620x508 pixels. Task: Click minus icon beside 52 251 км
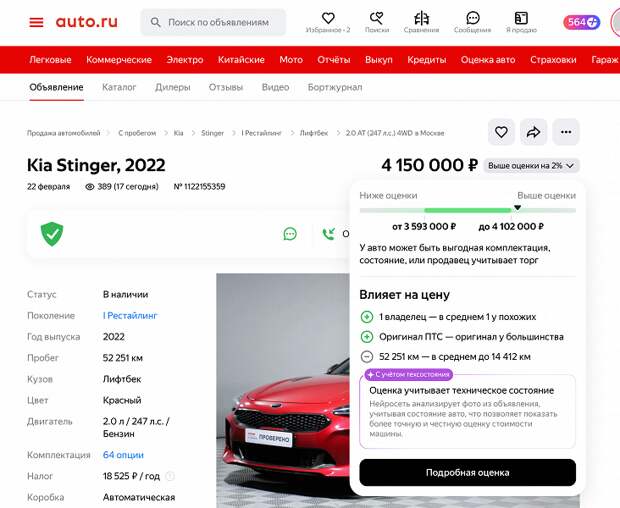[x=367, y=357]
